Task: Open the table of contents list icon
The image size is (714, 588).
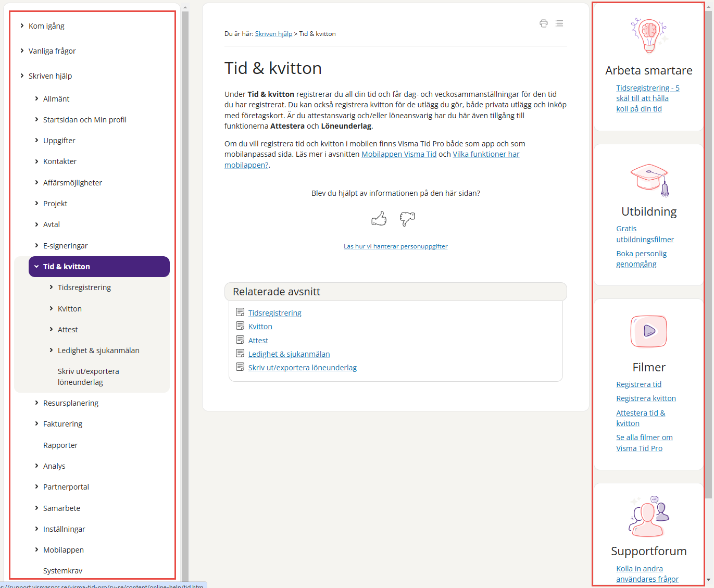Action: [559, 23]
